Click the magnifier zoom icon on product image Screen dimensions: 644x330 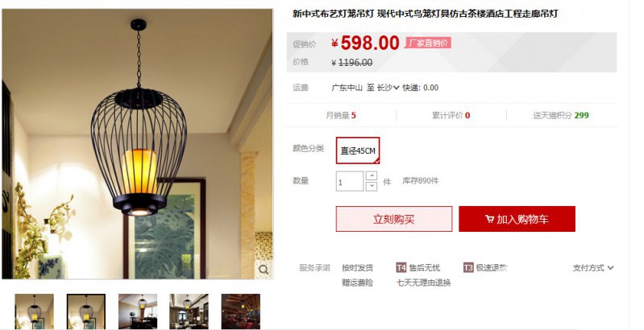click(x=264, y=270)
